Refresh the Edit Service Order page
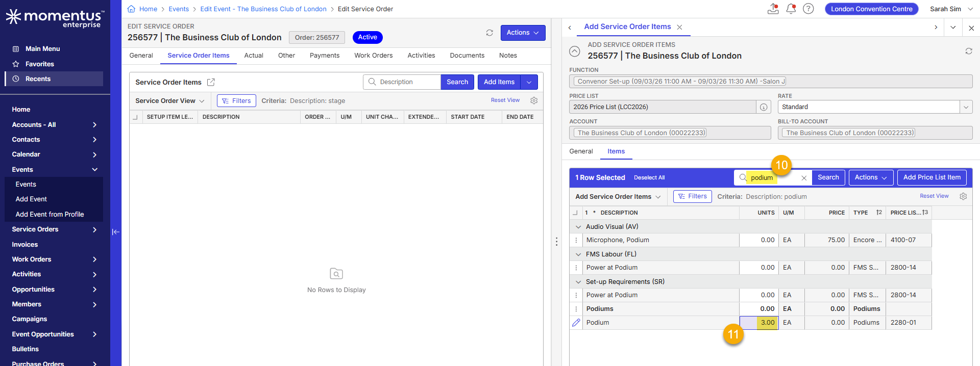980x366 pixels. tap(489, 33)
